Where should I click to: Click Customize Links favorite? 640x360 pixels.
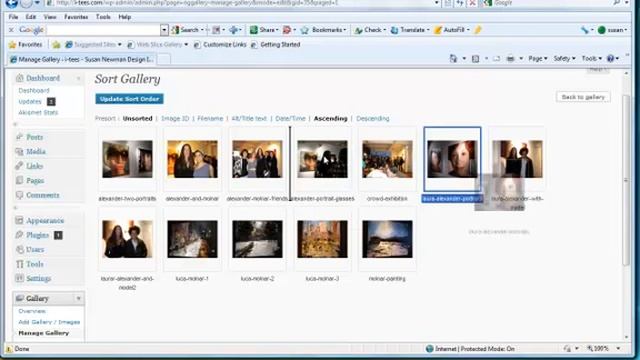tap(220, 44)
